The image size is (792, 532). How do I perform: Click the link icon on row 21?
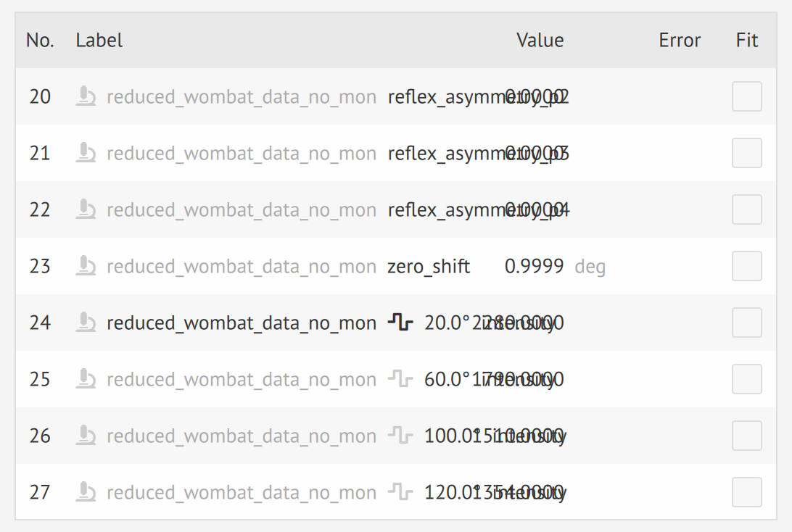[x=85, y=153]
